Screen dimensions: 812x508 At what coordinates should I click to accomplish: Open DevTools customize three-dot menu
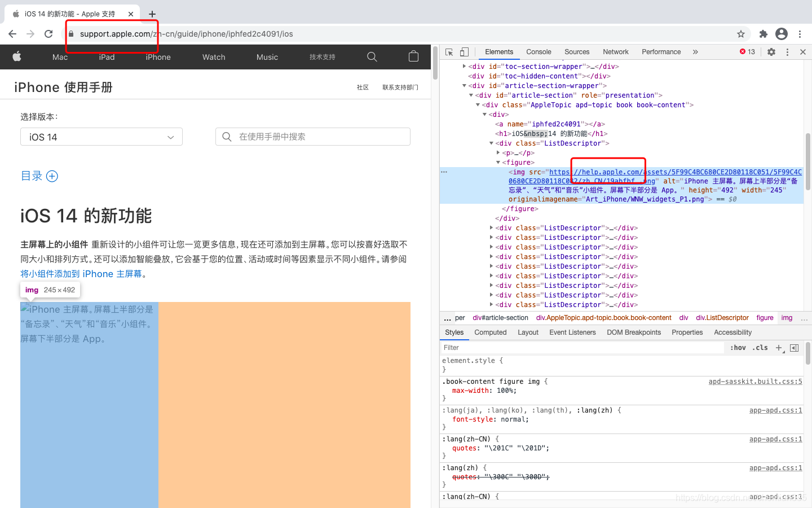pyautogui.click(x=787, y=52)
